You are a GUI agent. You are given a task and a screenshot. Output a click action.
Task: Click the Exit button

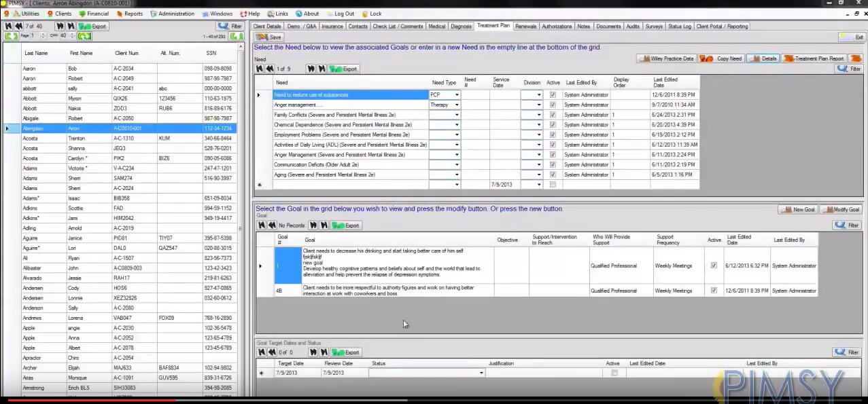point(852,37)
